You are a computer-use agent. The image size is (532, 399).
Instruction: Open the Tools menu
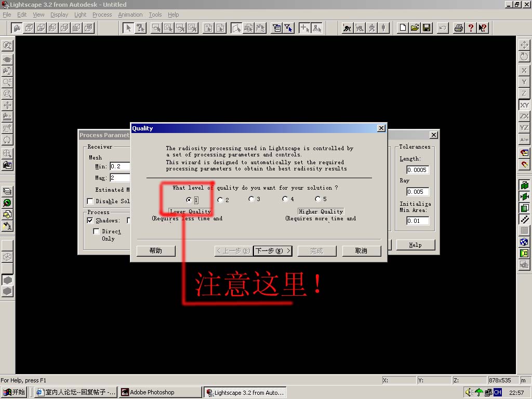[x=155, y=15]
